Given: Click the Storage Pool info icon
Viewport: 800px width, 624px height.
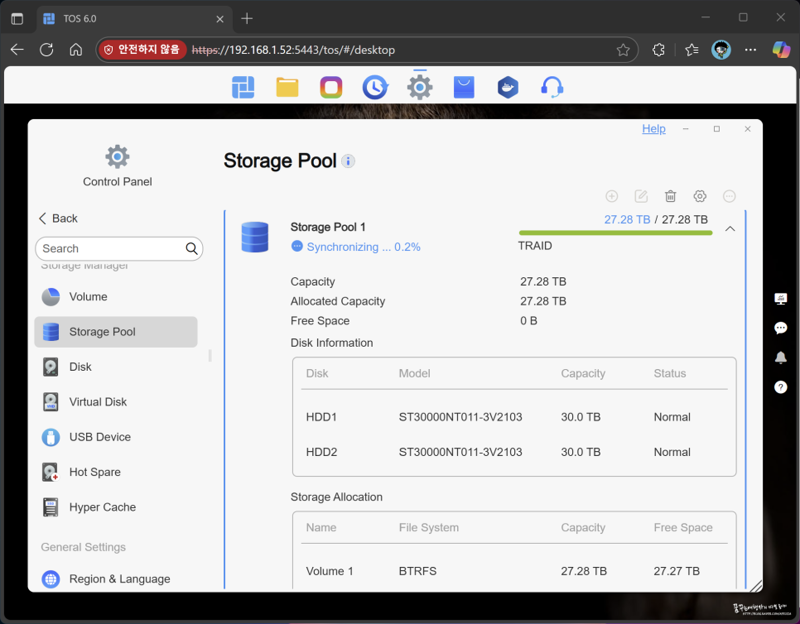Looking at the screenshot, I should 348,161.
